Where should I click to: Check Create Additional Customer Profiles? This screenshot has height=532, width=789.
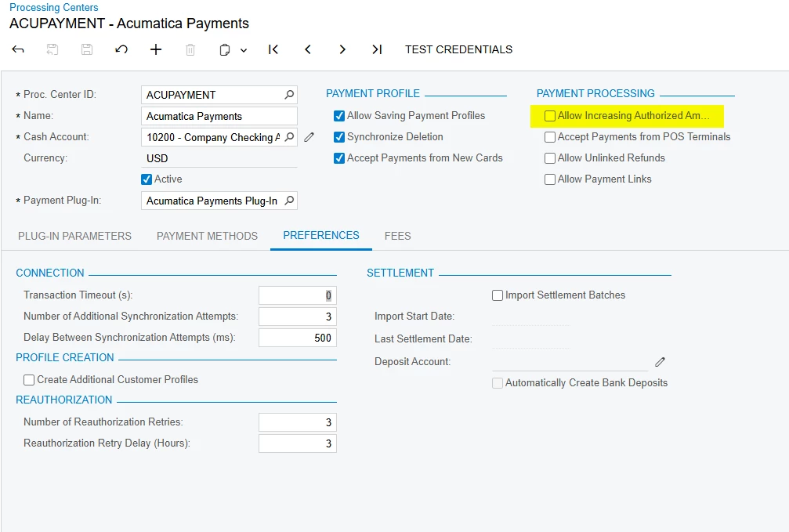click(29, 380)
